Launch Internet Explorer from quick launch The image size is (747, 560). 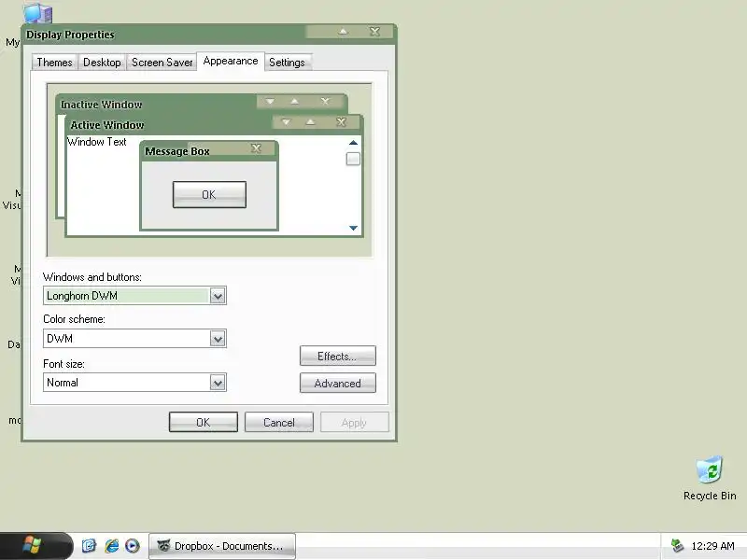click(x=111, y=546)
